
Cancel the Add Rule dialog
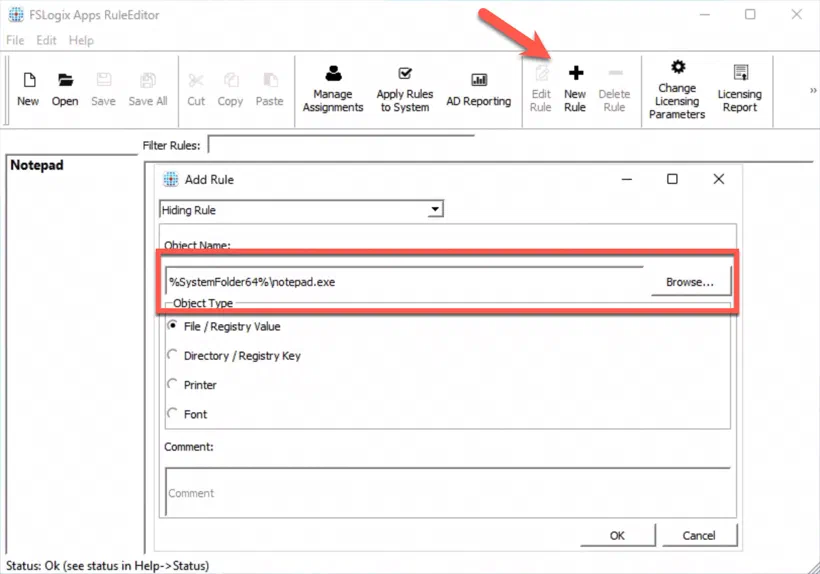click(699, 535)
